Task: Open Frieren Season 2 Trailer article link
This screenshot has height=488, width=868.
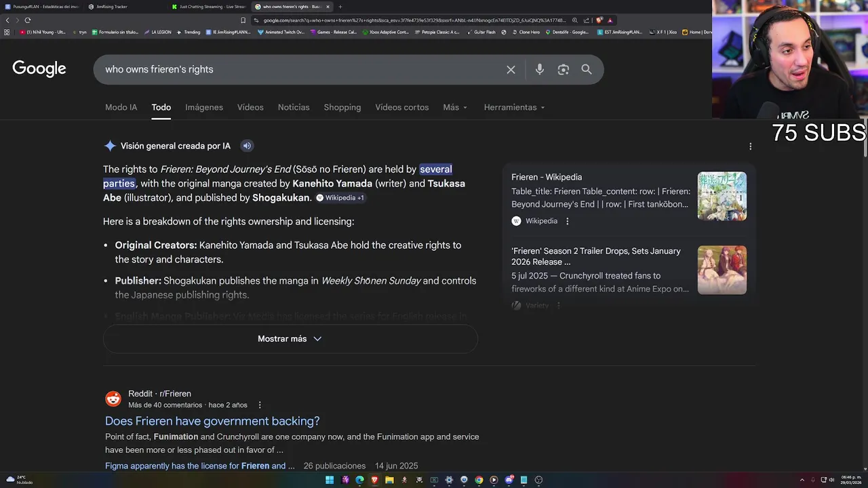Action: tap(596, 256)
